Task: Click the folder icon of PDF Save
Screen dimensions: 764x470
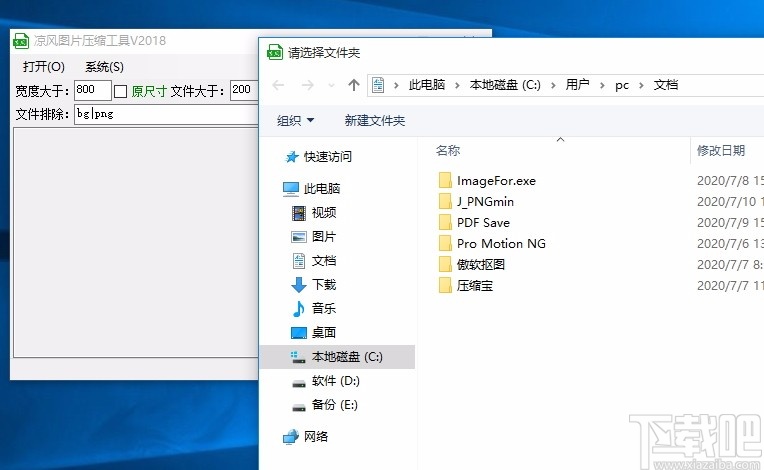Action: click(x=445, y=223)
